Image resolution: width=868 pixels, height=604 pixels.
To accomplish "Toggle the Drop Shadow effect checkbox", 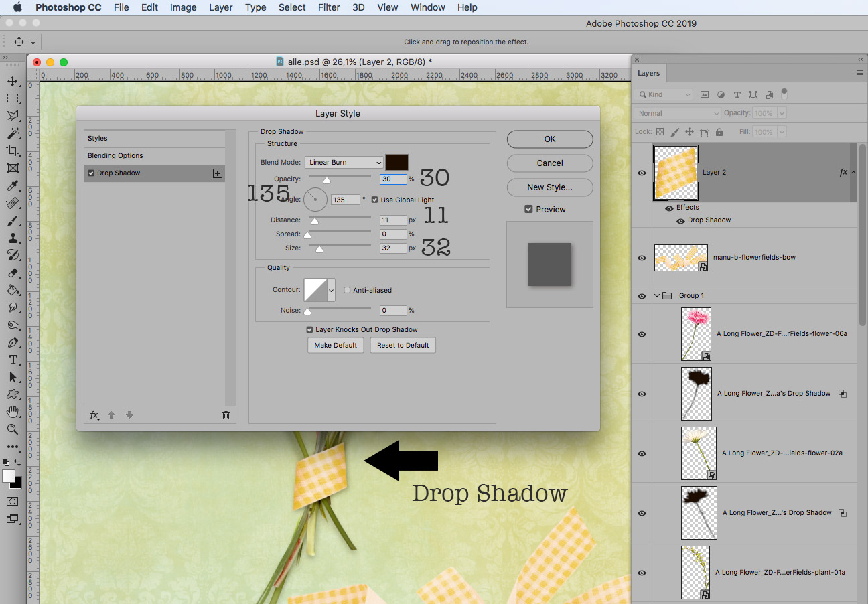I will pos(91,173).
